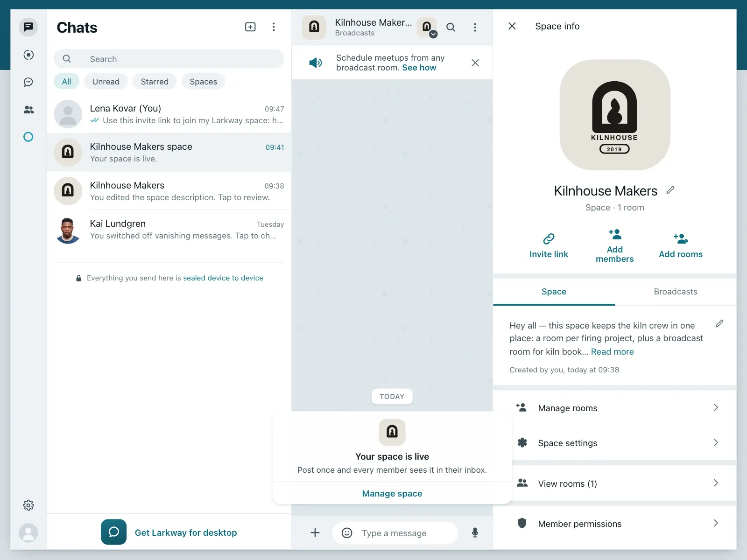Viewport: 747px width, 560px height.
Task: Open View rooms (1) row
Action: (x=615, y=483)
